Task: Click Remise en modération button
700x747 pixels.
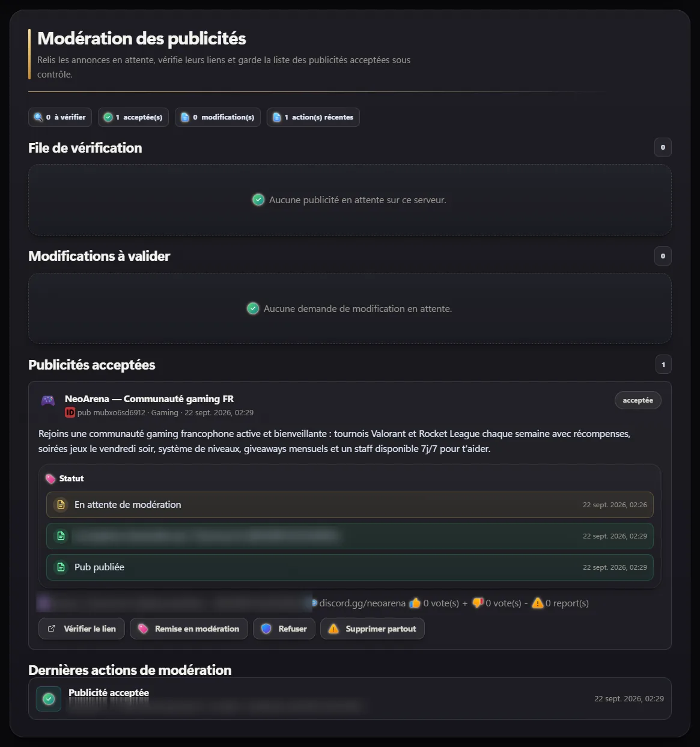Action: (189, 629)
